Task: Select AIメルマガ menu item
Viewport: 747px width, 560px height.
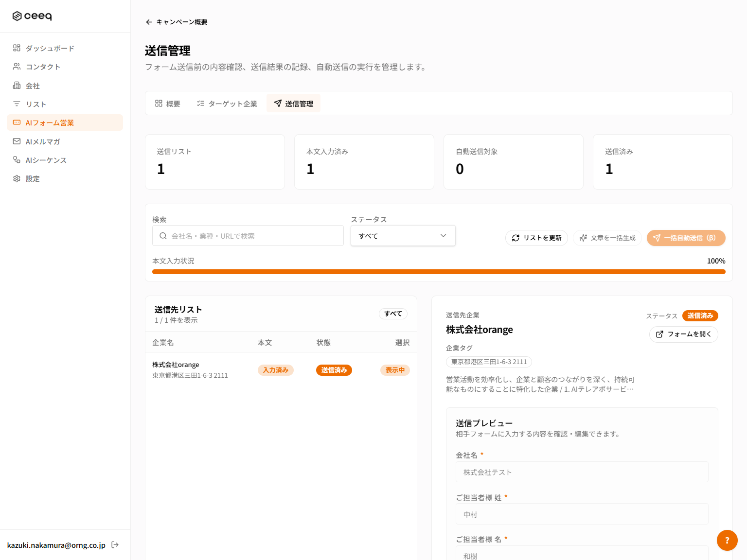Action: point(65,141)
